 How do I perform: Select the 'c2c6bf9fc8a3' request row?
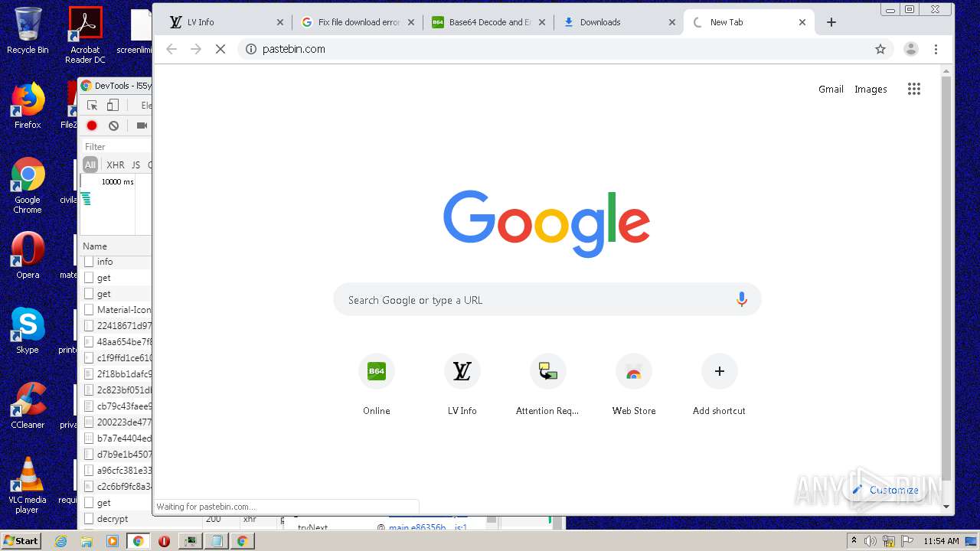point(116,487)
